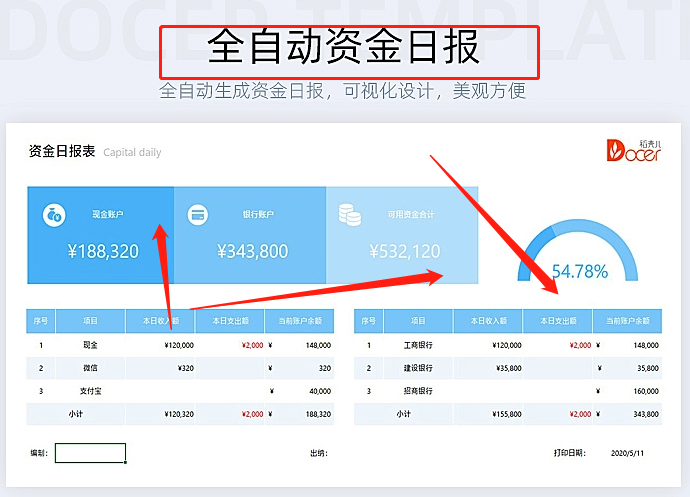Select the 支付宝 item cell
The width and height of the screenshot is (690, 497).
pyautogui.click(x=90, y=391)
